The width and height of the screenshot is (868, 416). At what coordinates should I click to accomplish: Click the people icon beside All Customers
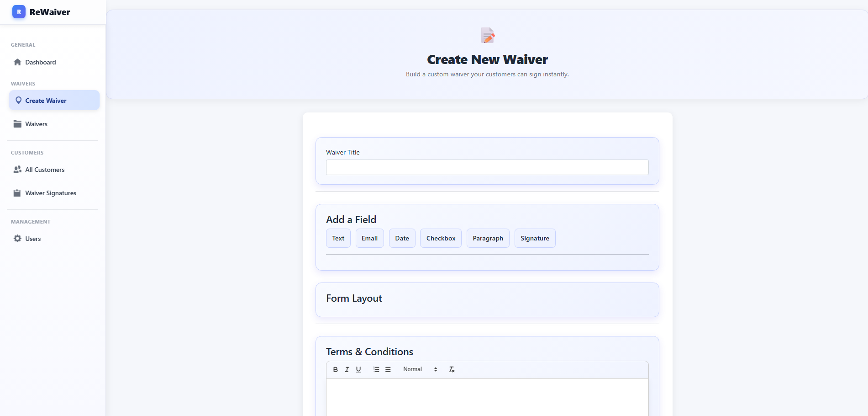click(x=17, y=169)
